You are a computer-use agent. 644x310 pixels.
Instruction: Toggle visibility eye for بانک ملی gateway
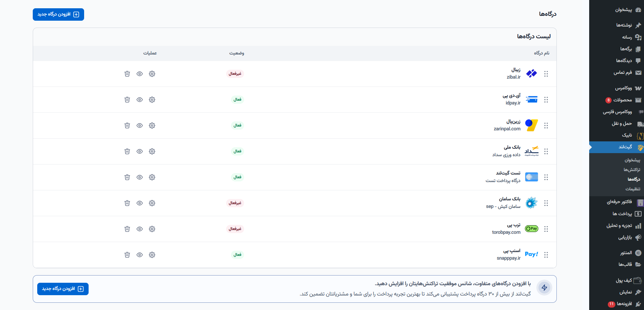point(140,151)
